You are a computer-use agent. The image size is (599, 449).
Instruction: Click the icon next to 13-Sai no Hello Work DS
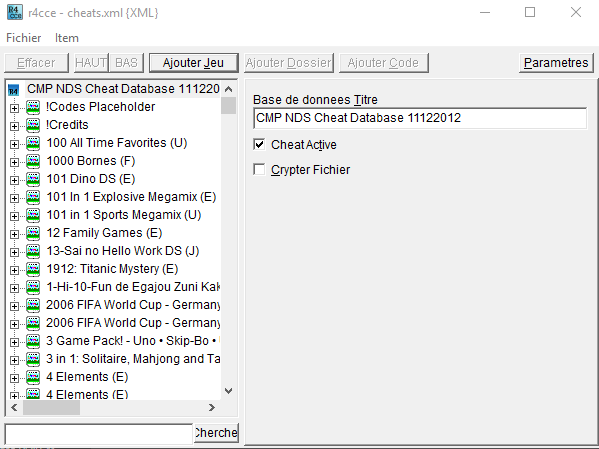tap(33, 251)
